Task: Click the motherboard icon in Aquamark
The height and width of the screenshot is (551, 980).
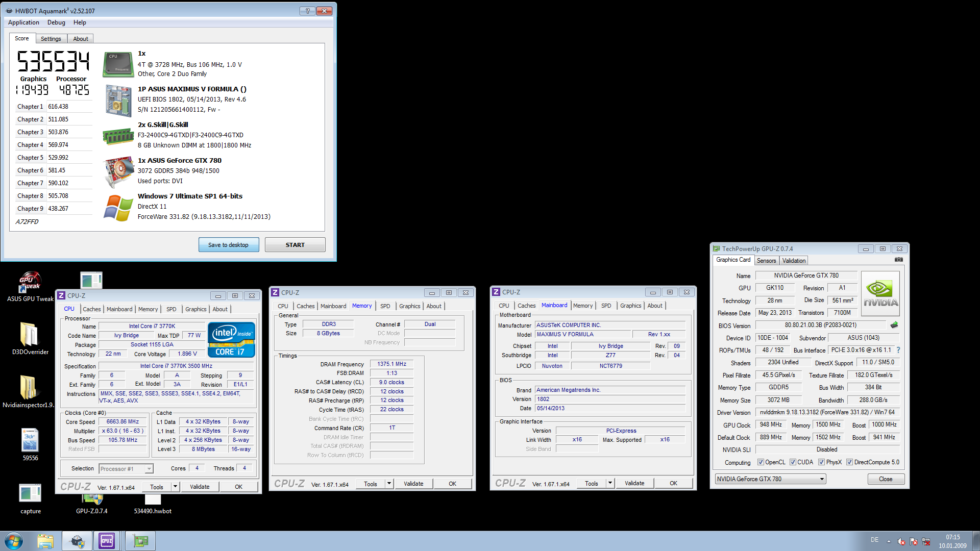Action: 118,101
